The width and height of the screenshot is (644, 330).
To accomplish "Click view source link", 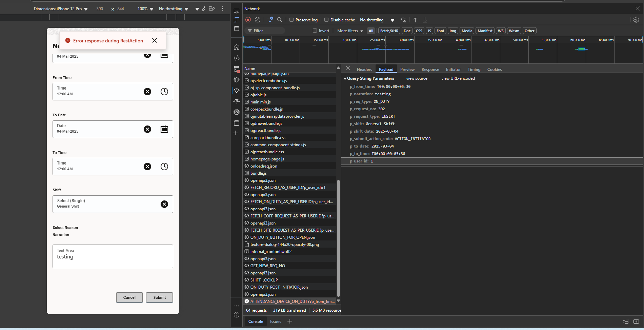I will click(417, 78).
